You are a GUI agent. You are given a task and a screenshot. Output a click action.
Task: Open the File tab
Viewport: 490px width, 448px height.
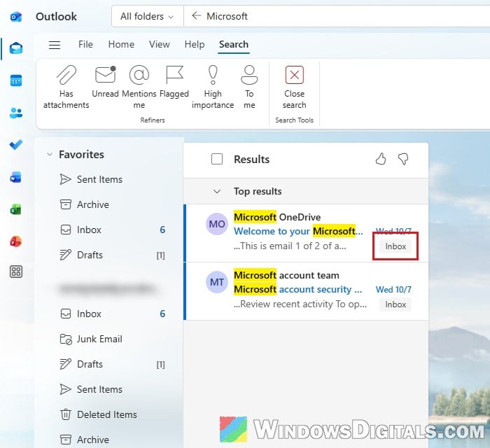[85, 44]
